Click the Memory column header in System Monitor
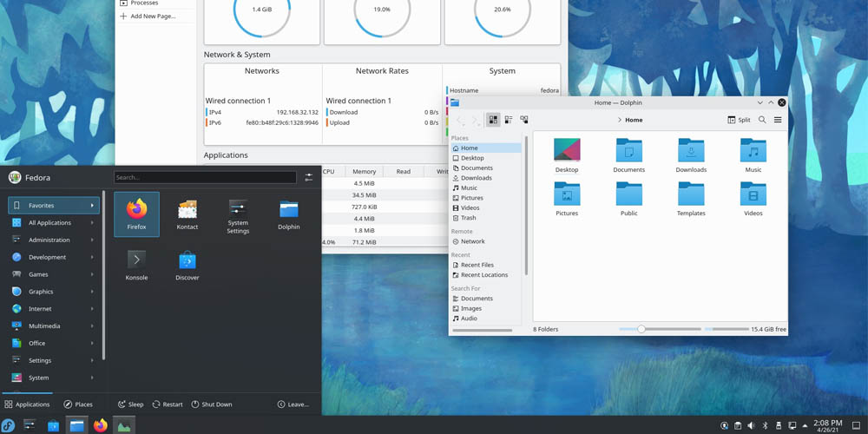Screen dimensions: 868x434 tap(365, 172)
